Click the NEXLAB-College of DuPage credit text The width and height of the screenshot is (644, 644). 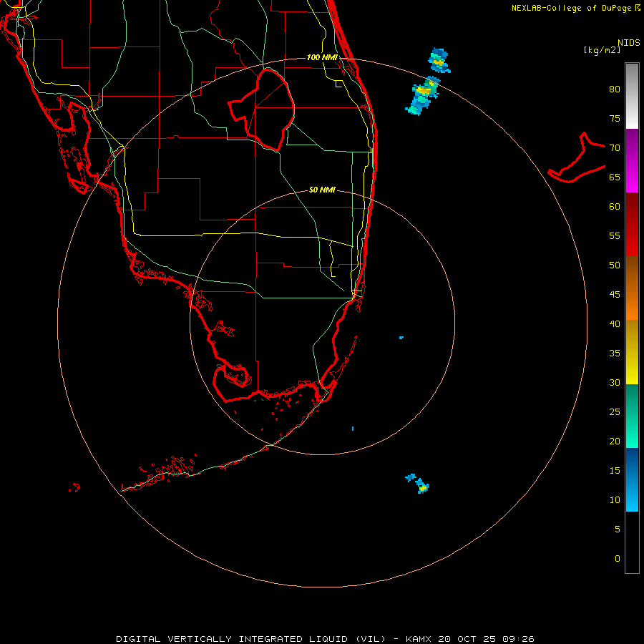572,8
